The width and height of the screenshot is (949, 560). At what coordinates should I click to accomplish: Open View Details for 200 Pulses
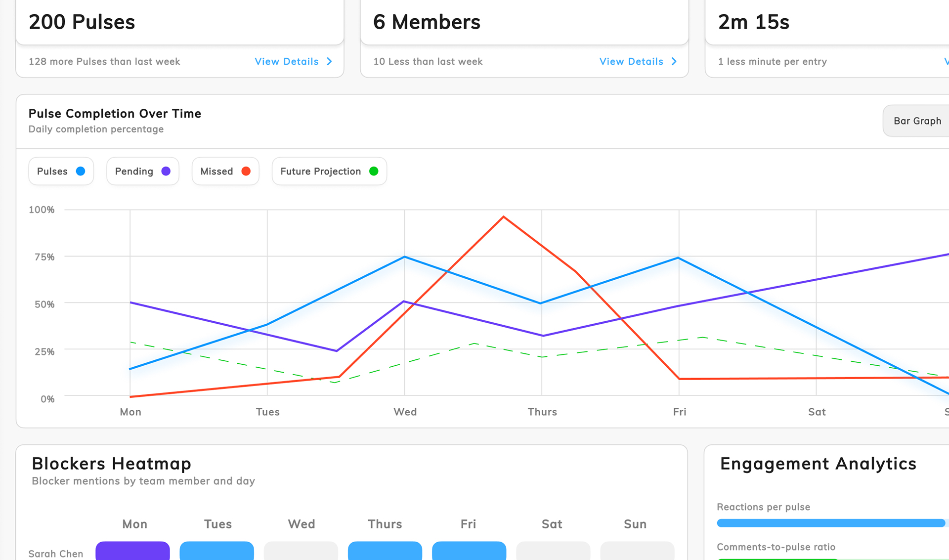coord(286,61)
